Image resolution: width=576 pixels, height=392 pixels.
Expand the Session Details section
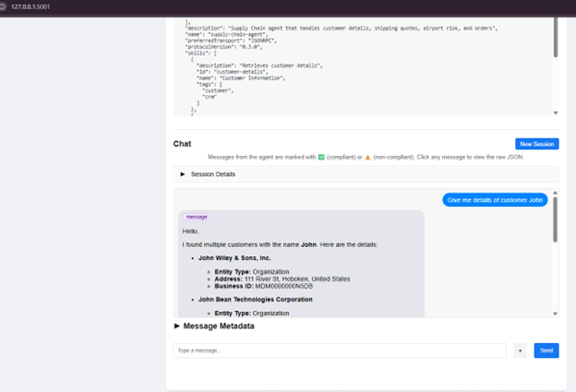(366, 174)
